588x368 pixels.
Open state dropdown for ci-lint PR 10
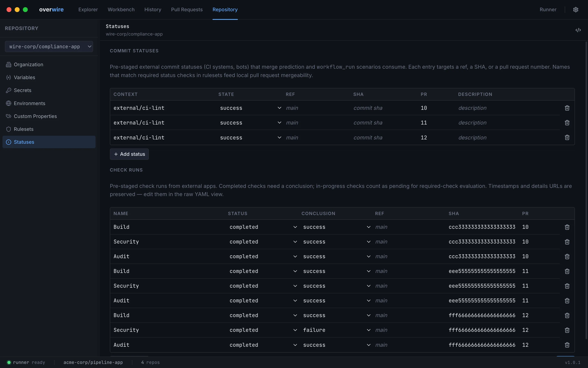pyautogui.click(x=251, y=108)
